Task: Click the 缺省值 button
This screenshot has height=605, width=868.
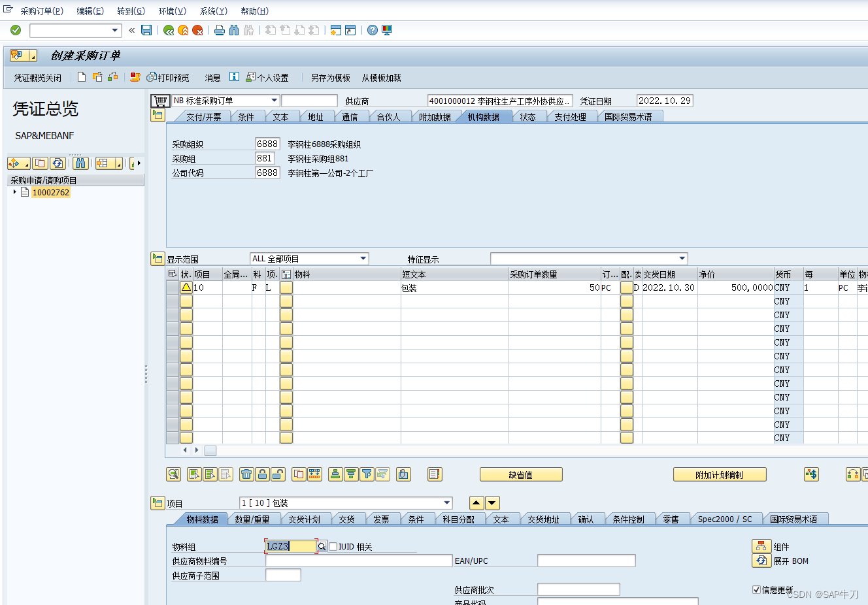Action: (521, 474)
